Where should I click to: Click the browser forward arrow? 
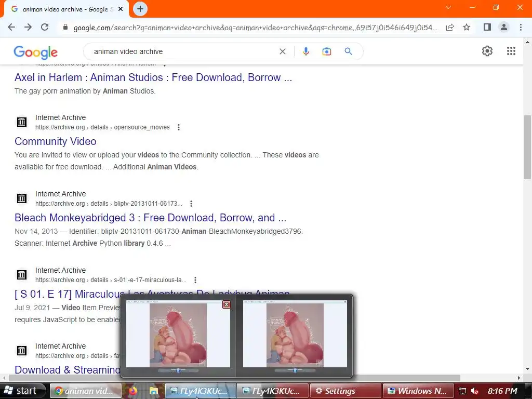pyautogui.click(x=28, y=27)
